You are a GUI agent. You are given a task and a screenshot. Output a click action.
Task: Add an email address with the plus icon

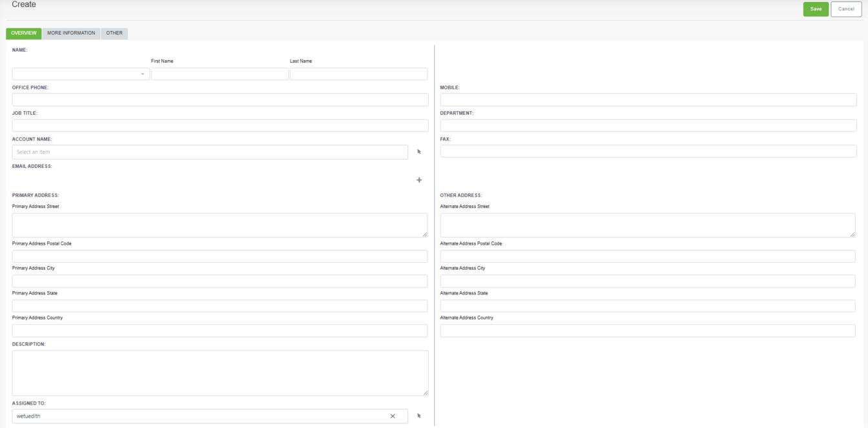[x=418, y=180]
